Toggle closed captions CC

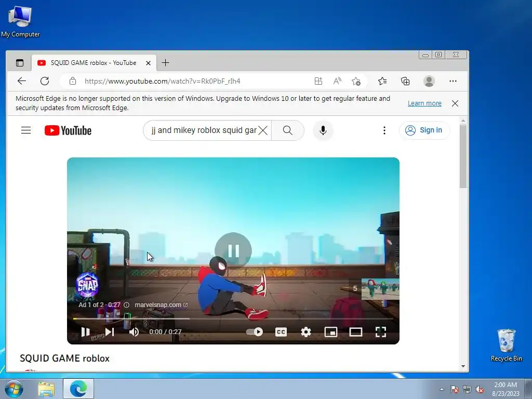281,332
